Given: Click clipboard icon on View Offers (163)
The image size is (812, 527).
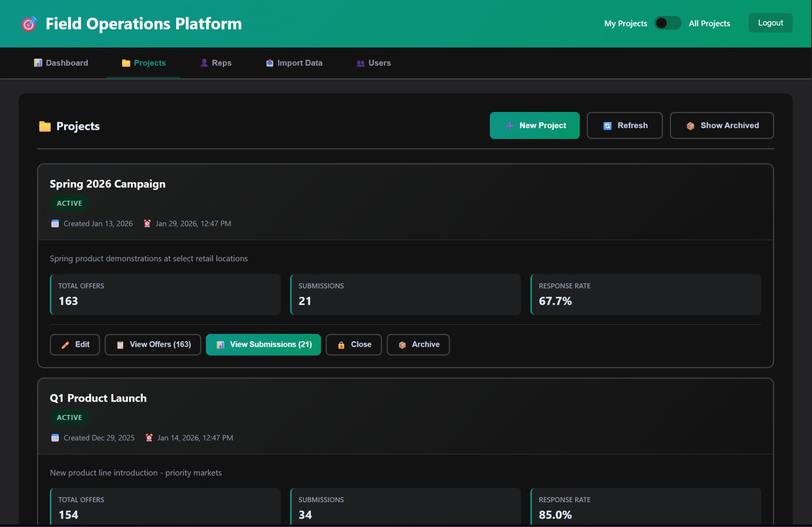Looking at the screenshot, I should (x=120, y=345).
